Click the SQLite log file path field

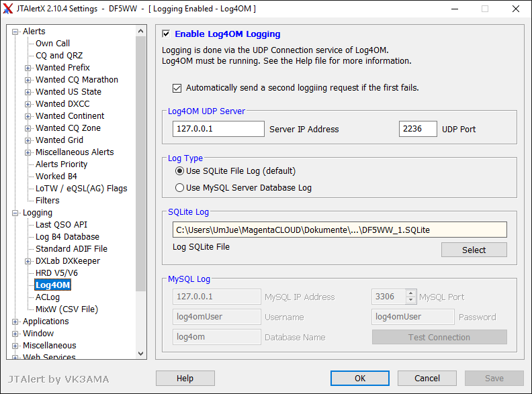(340, 230)
